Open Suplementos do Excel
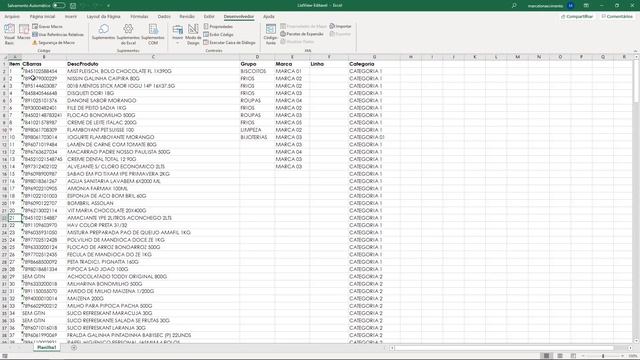This screenshot has width=640, height=360. click(x=128, y=34)
